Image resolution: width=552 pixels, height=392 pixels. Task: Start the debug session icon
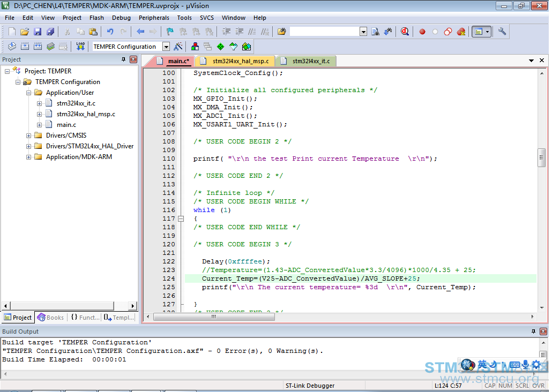(405, 32)
